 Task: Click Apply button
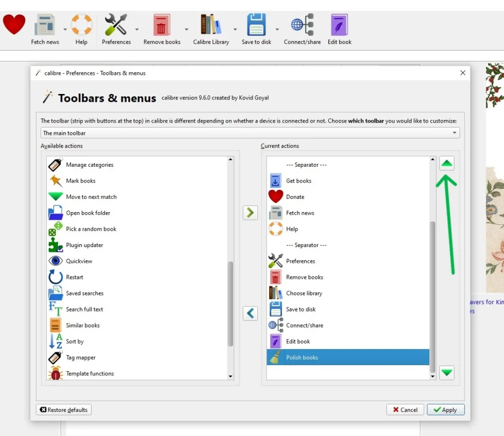[445, 409]
